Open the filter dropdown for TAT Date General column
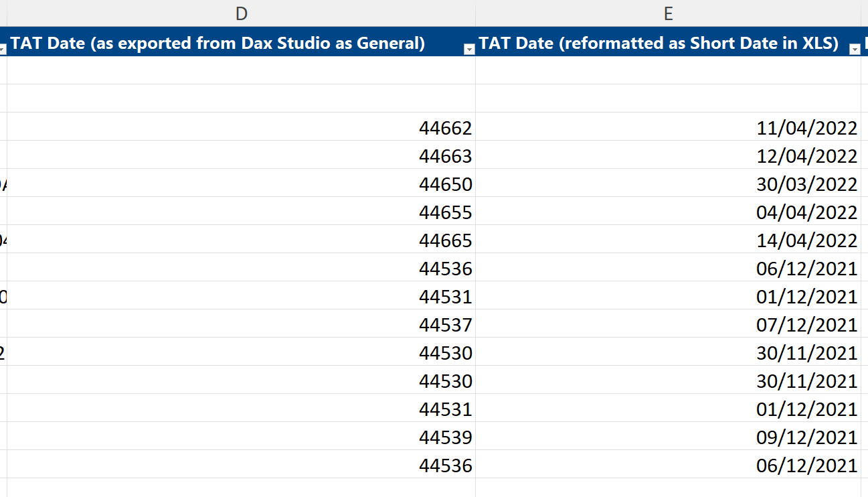Viewport: 868px width, 497px height. (470, 48)
